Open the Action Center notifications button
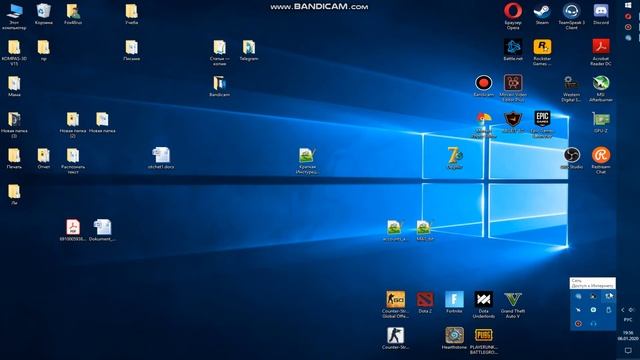 [x=628, y=350]
